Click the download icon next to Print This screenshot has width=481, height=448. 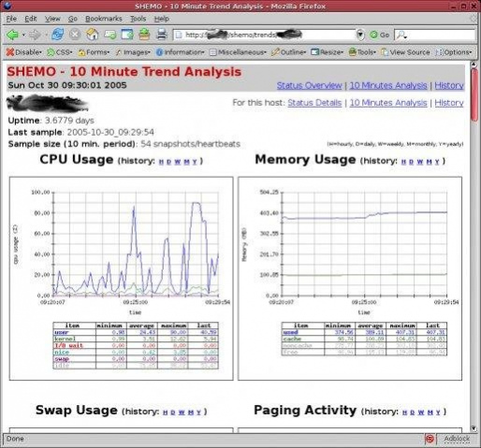click(x=144, y=35)
